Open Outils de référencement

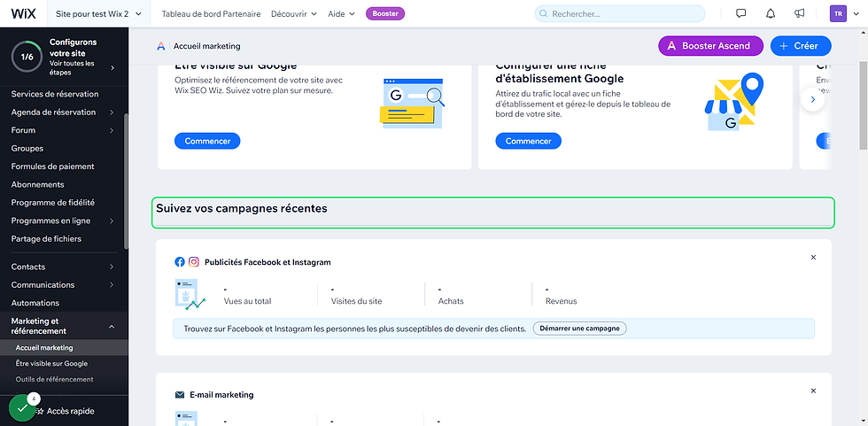54,379
